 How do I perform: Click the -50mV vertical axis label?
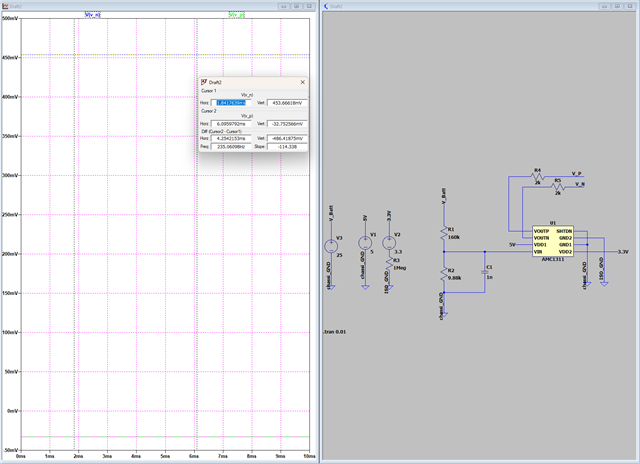coord(11,450)
